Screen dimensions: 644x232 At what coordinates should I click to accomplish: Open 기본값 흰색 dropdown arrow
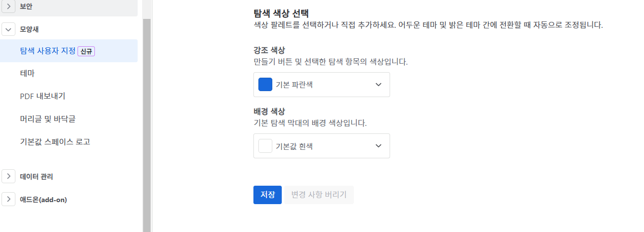pyautogui.click(x=379, y=146)
